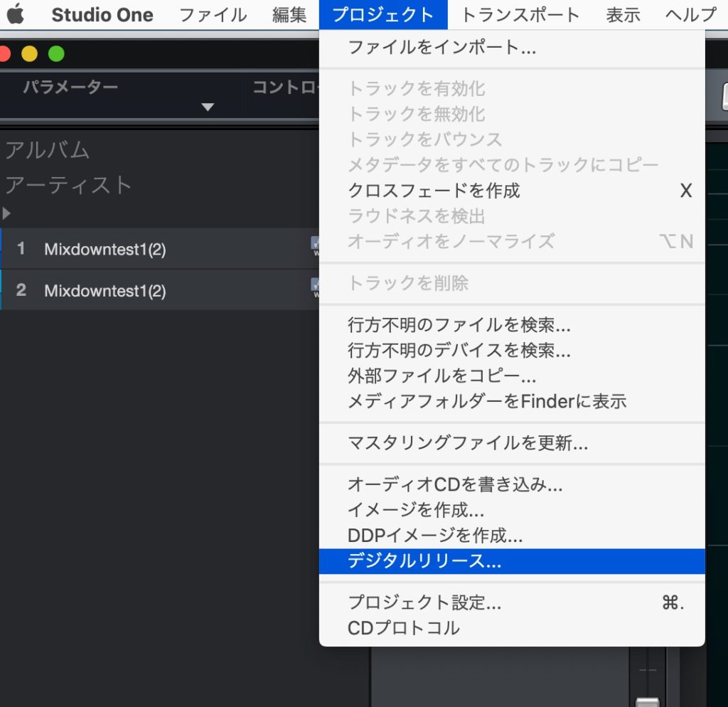The width and height of the screenshot is (728, 707).
Task: Click オーディオCDを書き込み... menu item
Action: pyautogui.click(x=455, y=485)
